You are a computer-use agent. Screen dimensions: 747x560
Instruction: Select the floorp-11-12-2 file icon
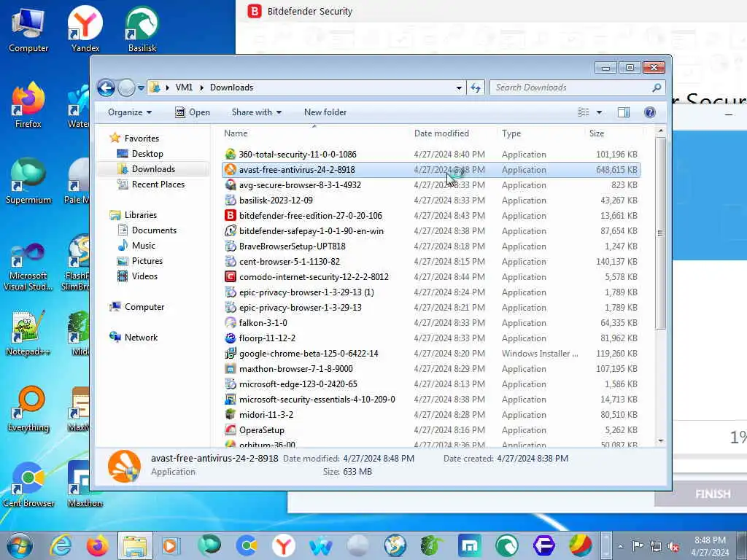point(230,338)
